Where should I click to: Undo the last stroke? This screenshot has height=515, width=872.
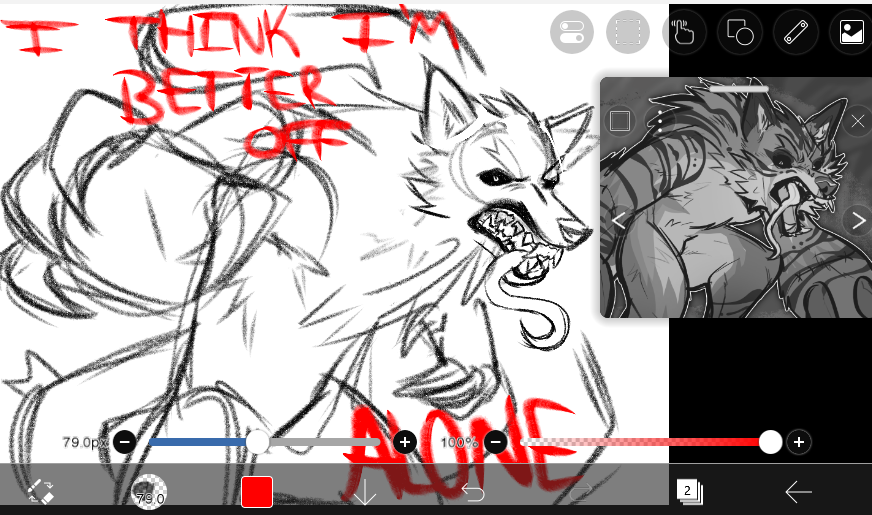[x=473, y=492]
